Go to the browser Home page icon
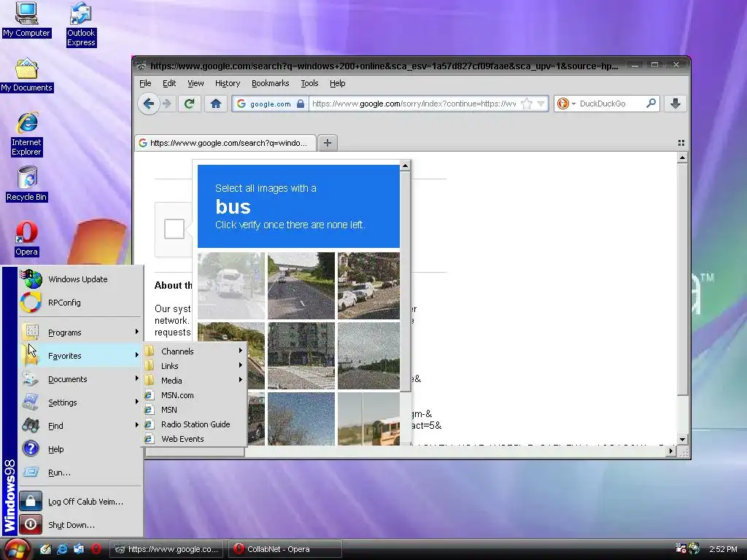747x560 pixels. [216, 104]
